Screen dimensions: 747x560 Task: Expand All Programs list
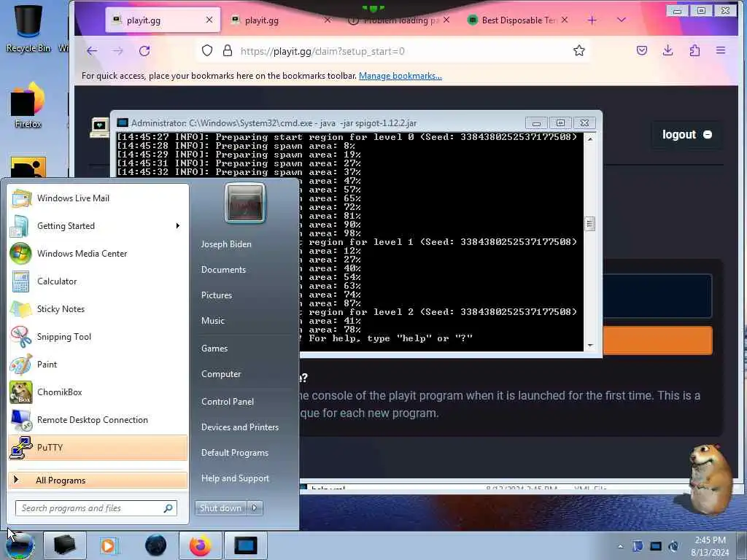coord(98,480)
